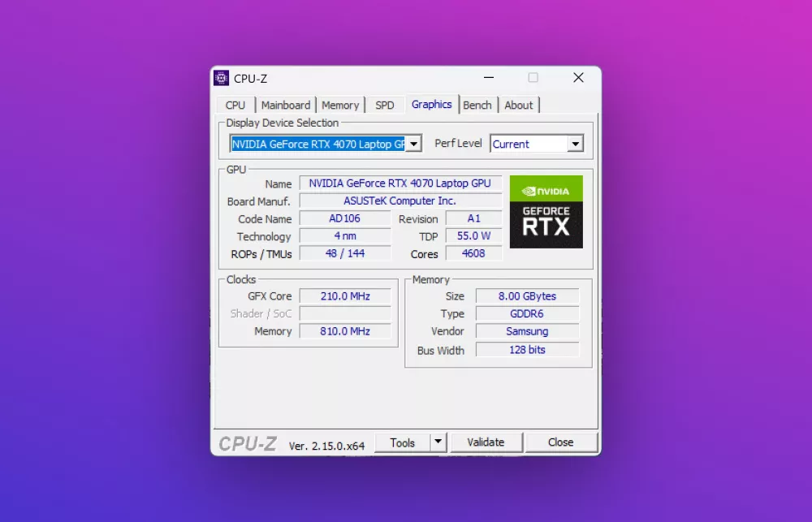Expand the Perf Level dropdown arrow
The image size is (812, 522).
576,144
